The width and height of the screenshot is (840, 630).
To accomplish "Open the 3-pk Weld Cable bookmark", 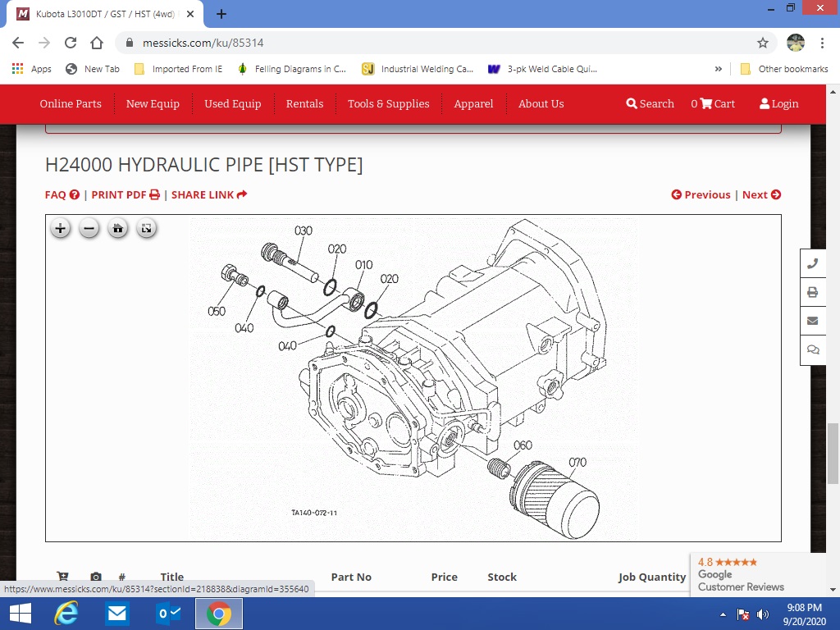I will [x=542, y=69].
